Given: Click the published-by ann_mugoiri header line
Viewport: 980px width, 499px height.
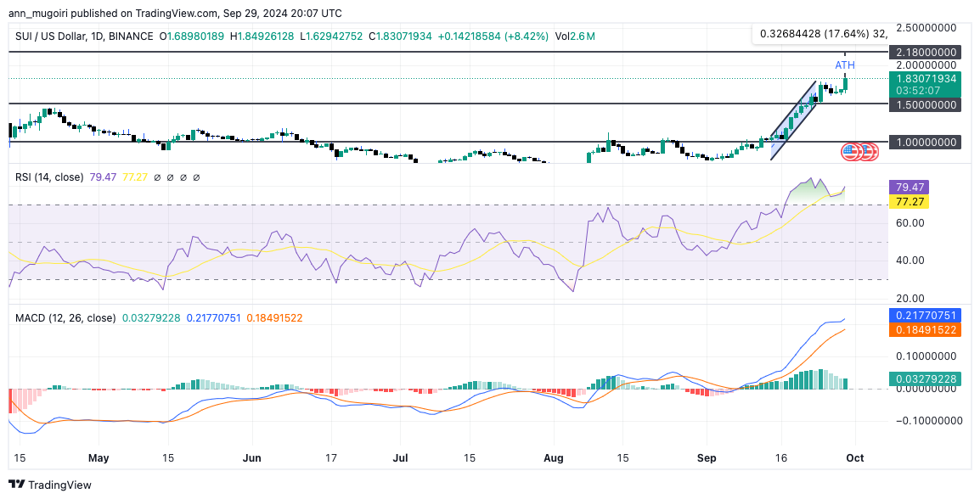Looking at the screenshot, I should coord(175,13).
